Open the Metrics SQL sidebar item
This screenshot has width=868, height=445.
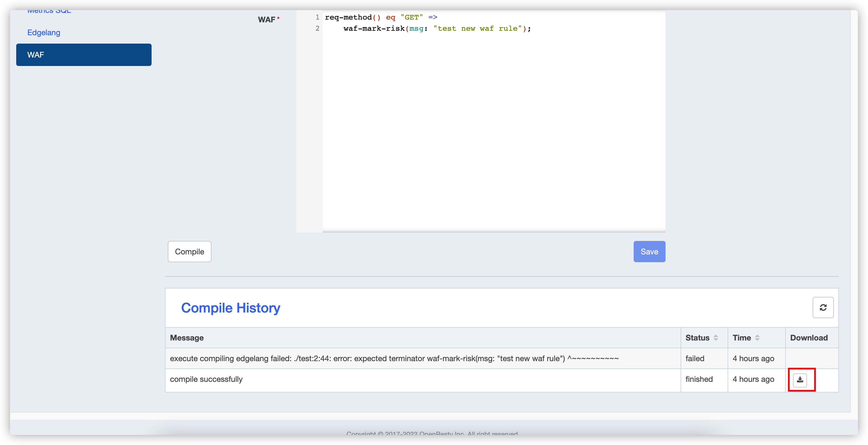49,11
